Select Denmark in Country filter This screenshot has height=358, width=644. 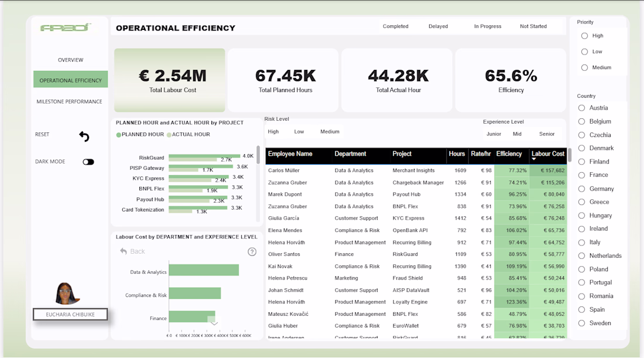click(x=581, y=148)
